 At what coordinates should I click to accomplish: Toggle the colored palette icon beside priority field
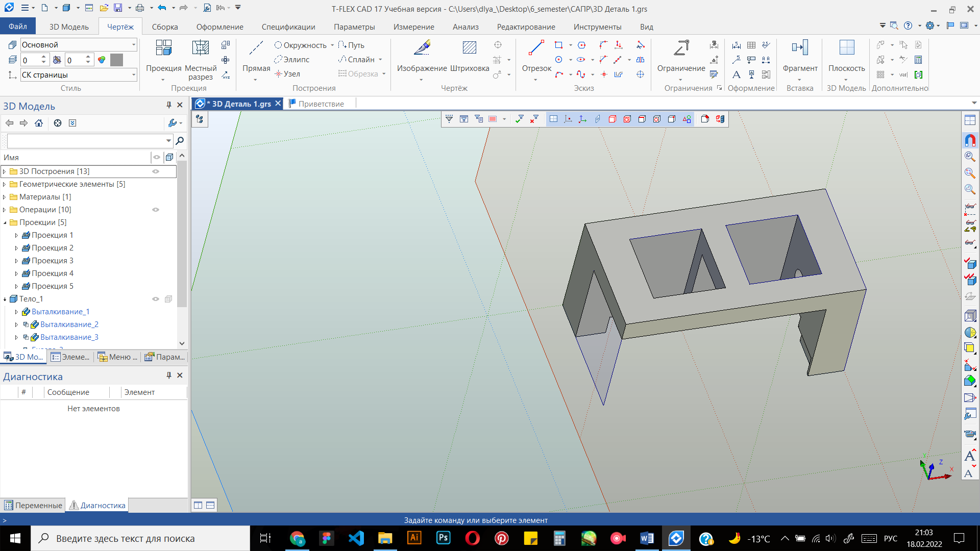tap(102, 60)
